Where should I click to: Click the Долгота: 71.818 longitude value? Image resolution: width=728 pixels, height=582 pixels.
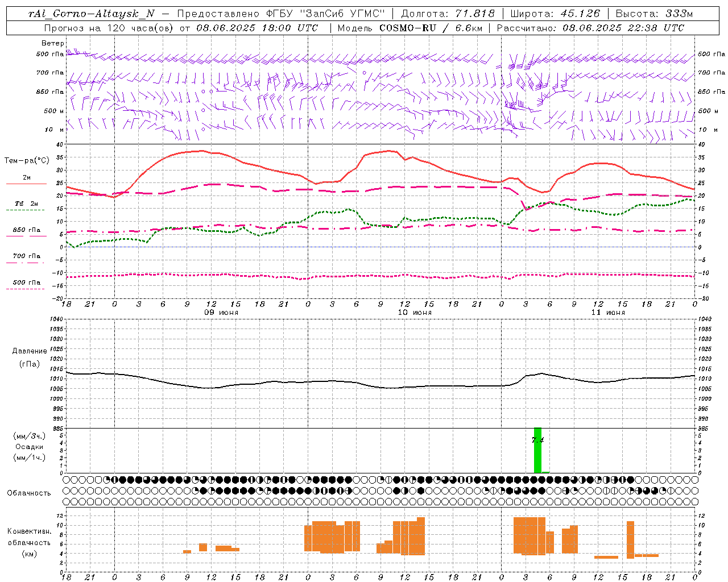click(448, 14)
